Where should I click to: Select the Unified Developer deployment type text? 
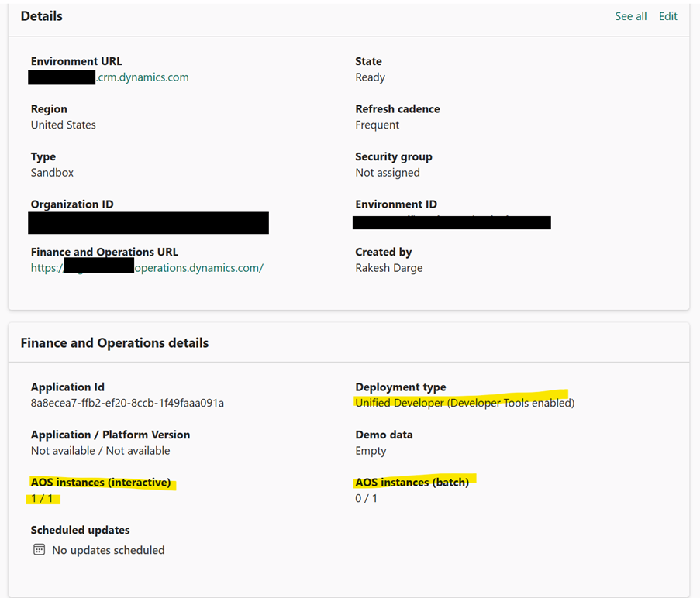(x=465, y=403)
